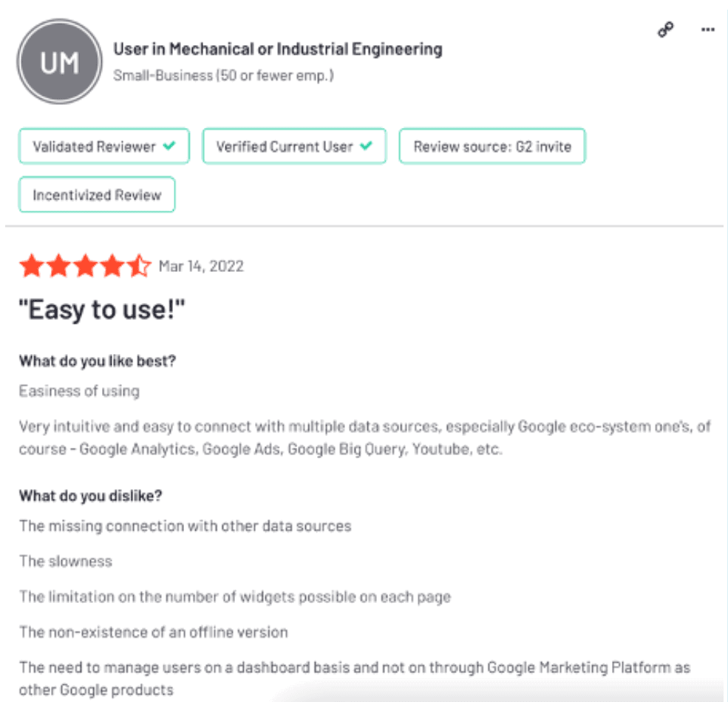This screenshot has width=728, height=702.
Task: Click the copy link chain icon
Action: (x=665, y=30)
